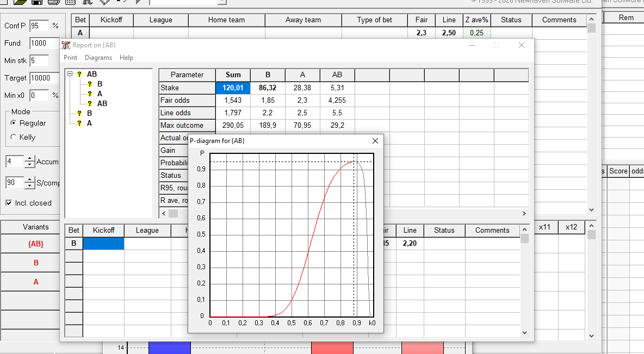Select Regular mode radio button
This screenshot has height=354, width=644.
14,123
